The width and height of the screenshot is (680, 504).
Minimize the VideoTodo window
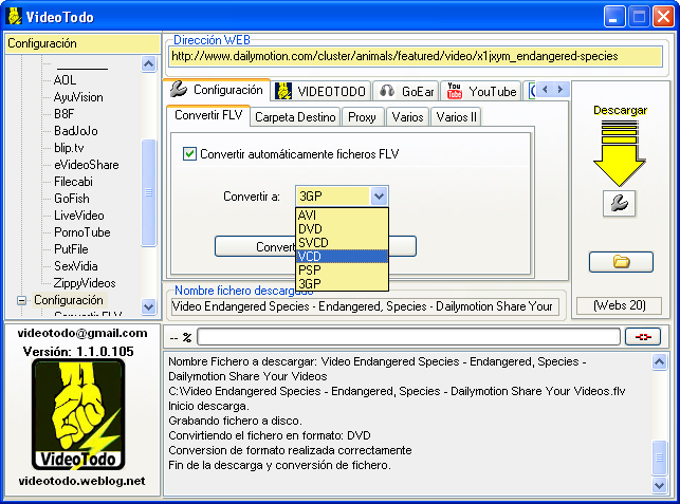point(614,17)
